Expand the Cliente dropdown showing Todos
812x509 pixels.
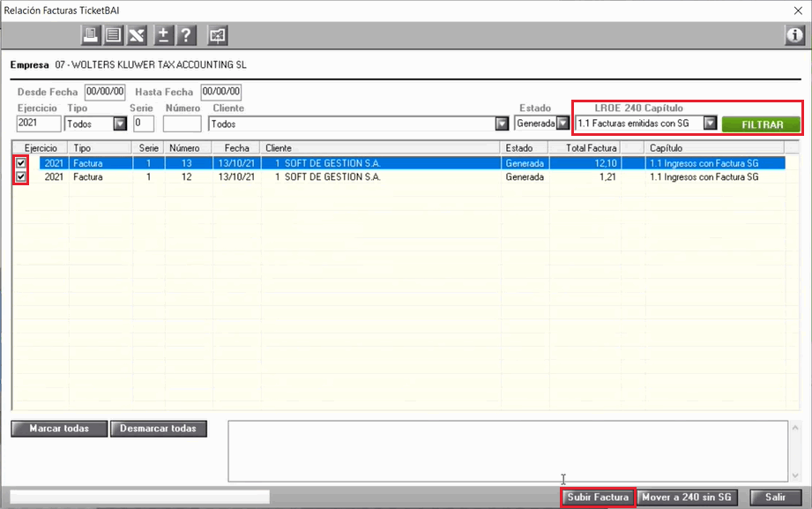502,124
